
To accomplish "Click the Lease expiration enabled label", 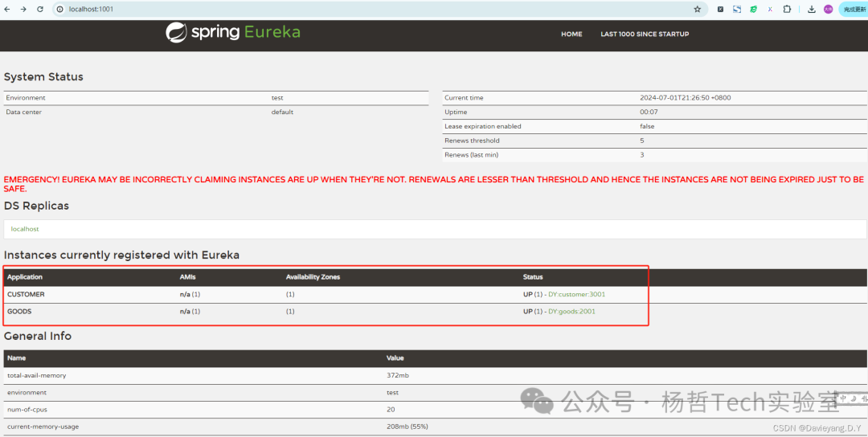I will pos(483,127).
